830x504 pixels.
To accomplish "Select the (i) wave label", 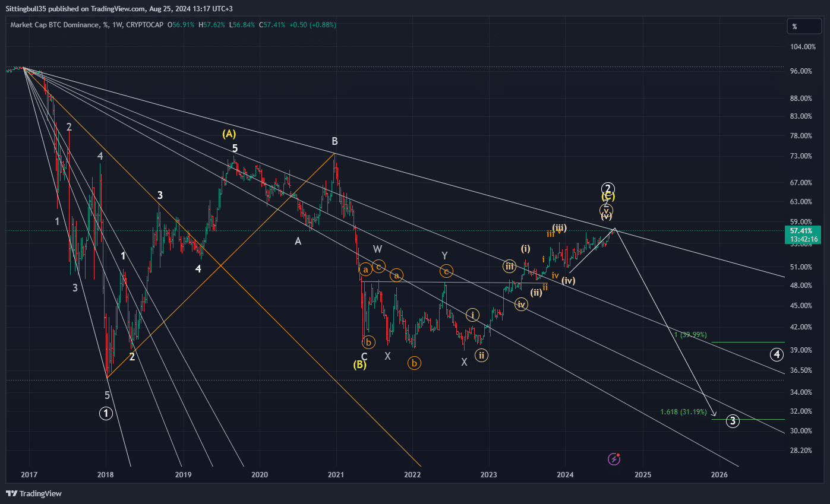I will coord(526,248).
